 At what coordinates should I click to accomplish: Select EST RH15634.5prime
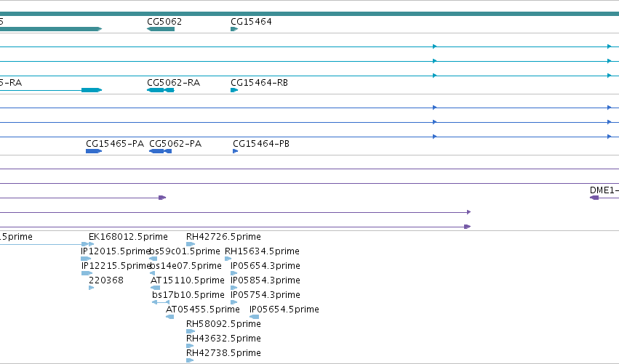click(262, 251)
